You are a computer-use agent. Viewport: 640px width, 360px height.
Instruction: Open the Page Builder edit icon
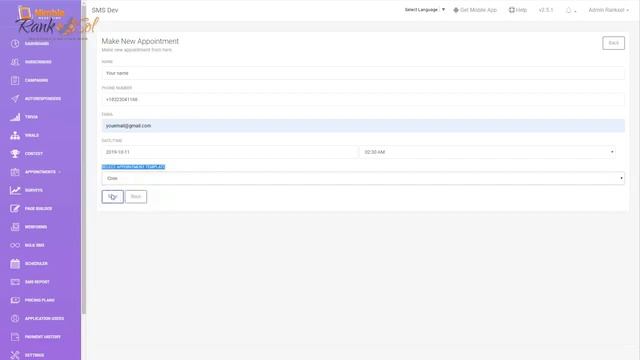coord(15,209)
